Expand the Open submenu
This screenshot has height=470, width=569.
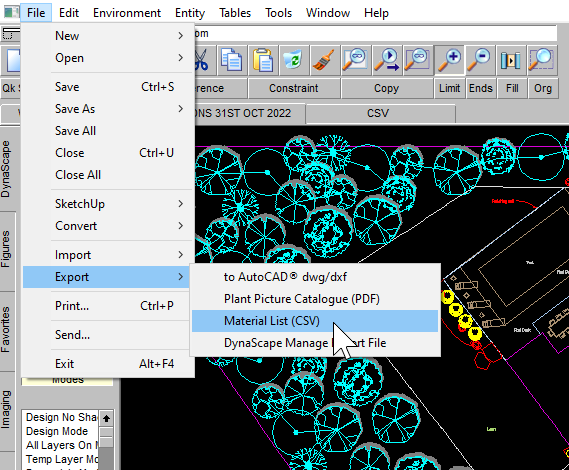coord(108,58)
